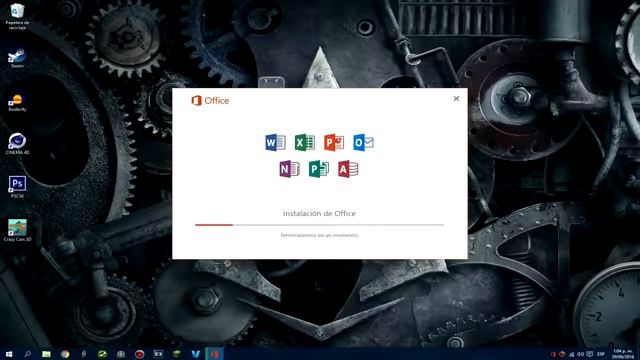The height and width of the screenshot is (360, 640).
Task: Select the Steam desktop shortcut
Action: (x=17, y=58)
